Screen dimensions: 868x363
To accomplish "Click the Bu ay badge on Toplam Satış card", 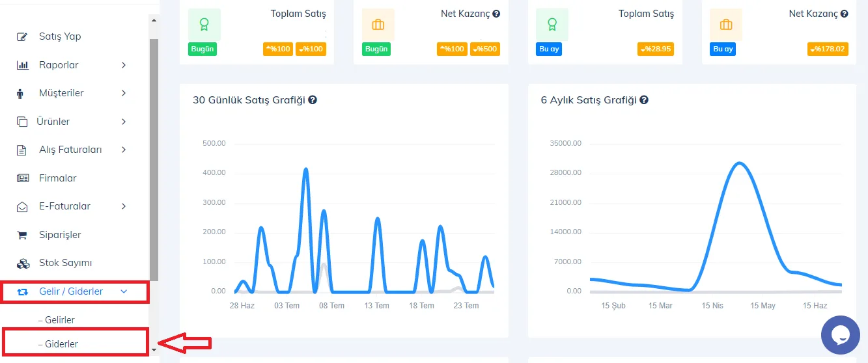I will 548,49.
